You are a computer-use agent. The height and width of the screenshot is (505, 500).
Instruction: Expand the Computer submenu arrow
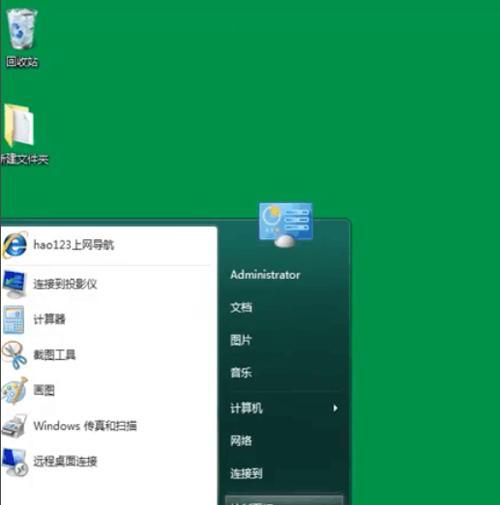(335, 408)
